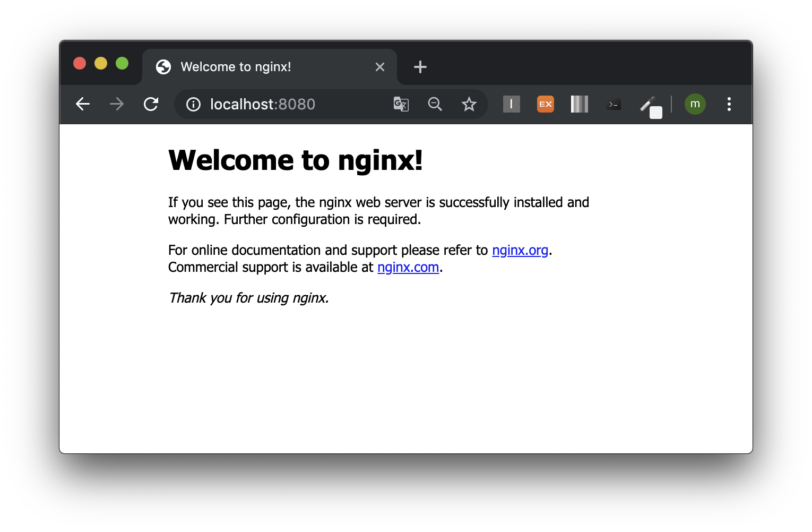View site information icon in address bar

tap(193, 105)
